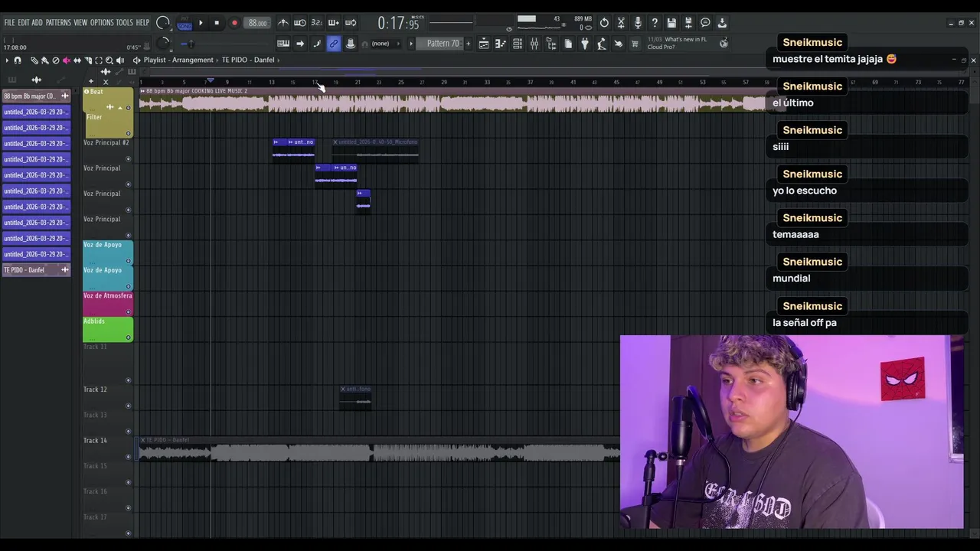Mute the Filter track
Viewport: 980px width, 551px height.
128,133
